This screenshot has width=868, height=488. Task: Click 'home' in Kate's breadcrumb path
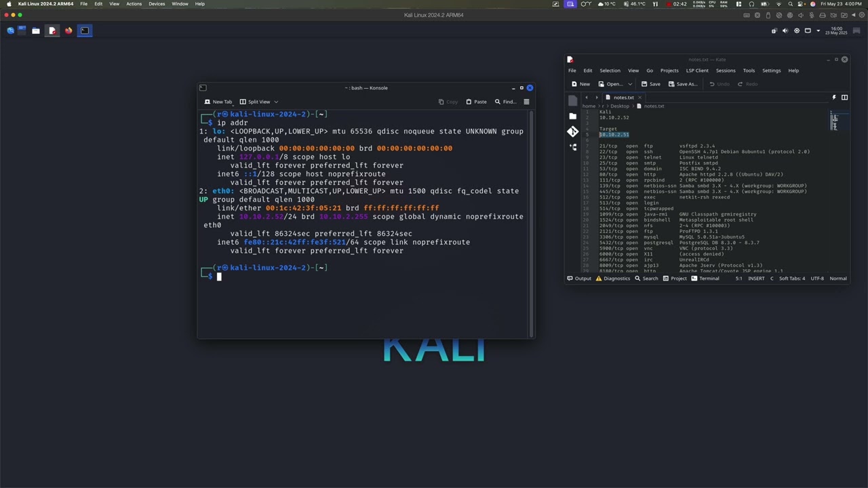click(x=589, y=106)
